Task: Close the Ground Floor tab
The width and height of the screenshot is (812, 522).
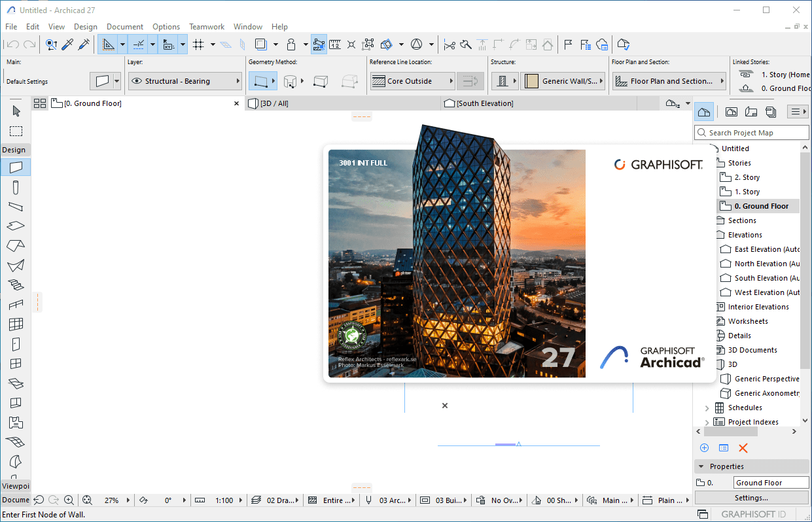Action: 237,103
